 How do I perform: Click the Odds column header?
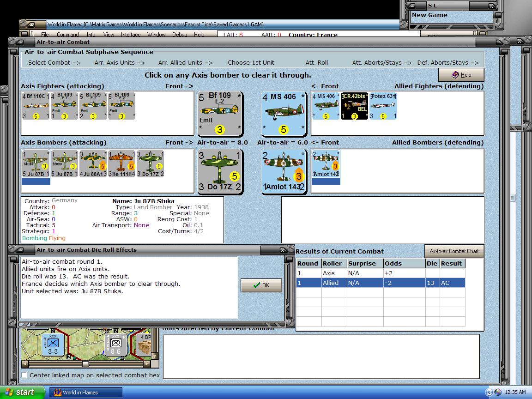(x=404, y=263)
